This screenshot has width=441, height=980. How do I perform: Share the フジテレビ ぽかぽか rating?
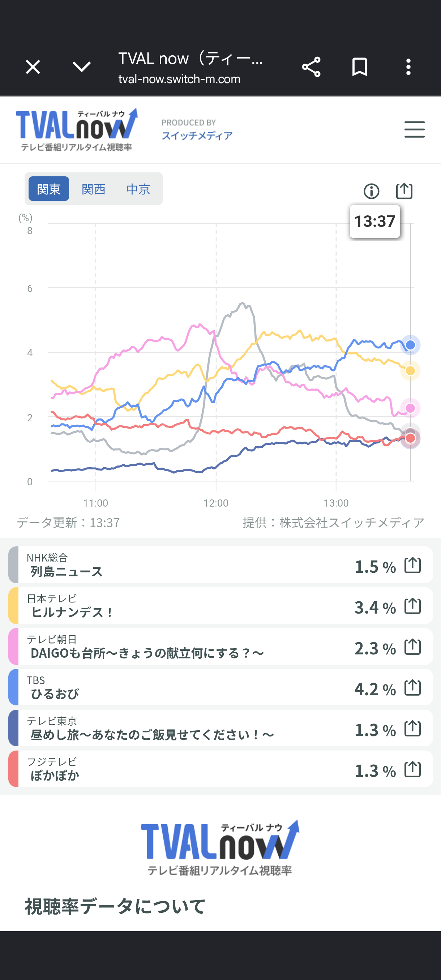412,769
